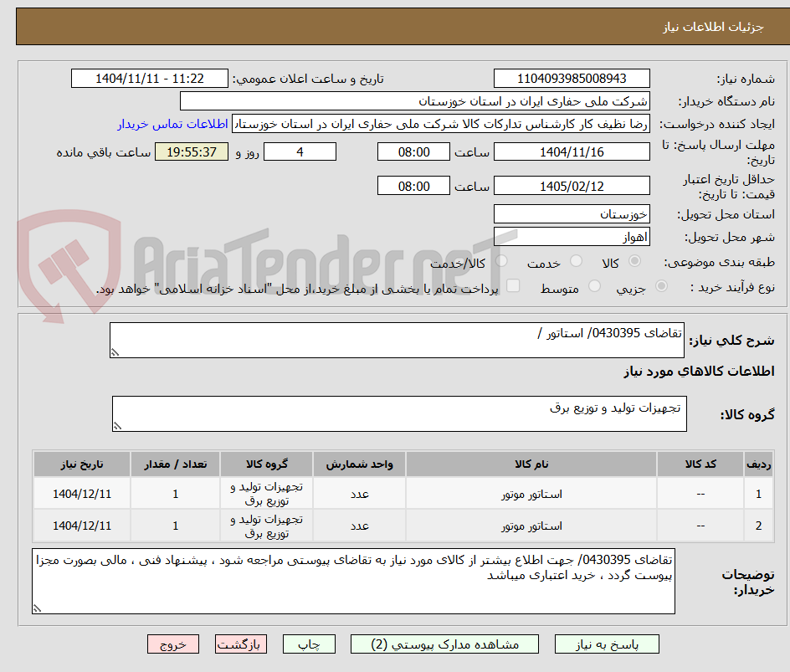790x672 pixels.
Task: Click quantity 1 in row 2
Action: 176,526
